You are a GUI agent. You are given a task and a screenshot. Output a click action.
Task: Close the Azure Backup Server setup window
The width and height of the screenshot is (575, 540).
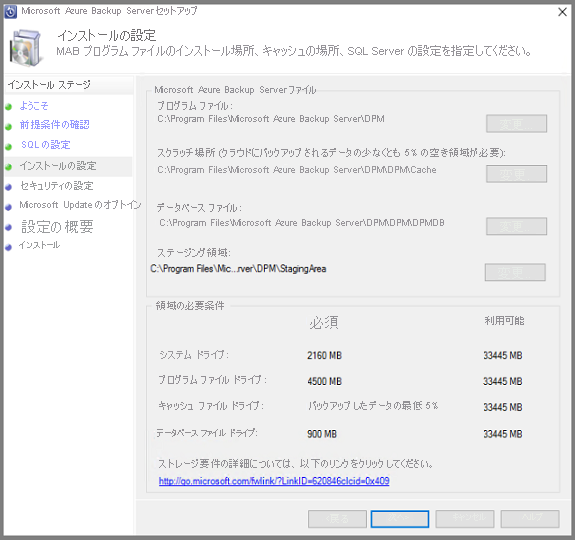click(x=562, y=12)
